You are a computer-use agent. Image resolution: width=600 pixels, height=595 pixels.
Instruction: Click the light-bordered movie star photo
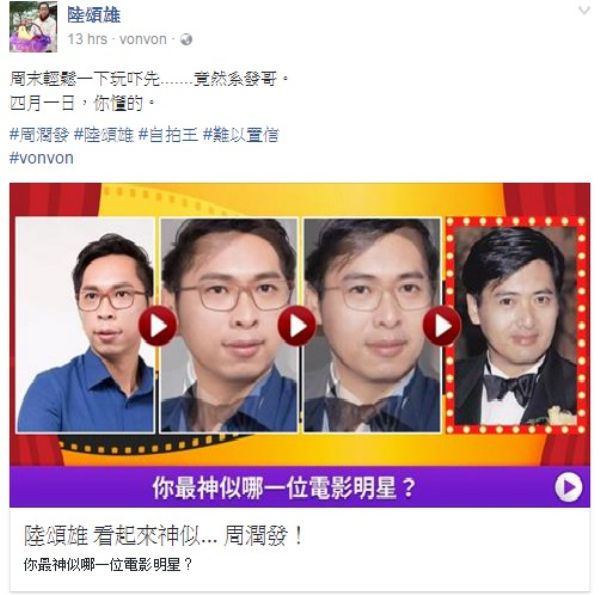point(516,325)
